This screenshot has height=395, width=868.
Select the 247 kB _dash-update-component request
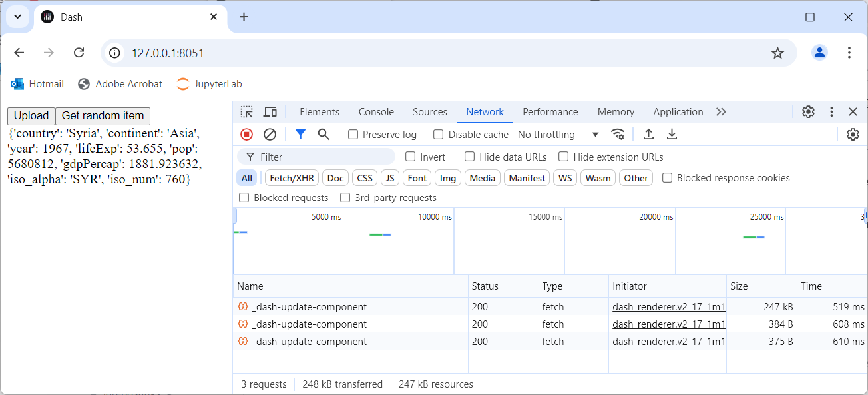[x=550, y=307]
